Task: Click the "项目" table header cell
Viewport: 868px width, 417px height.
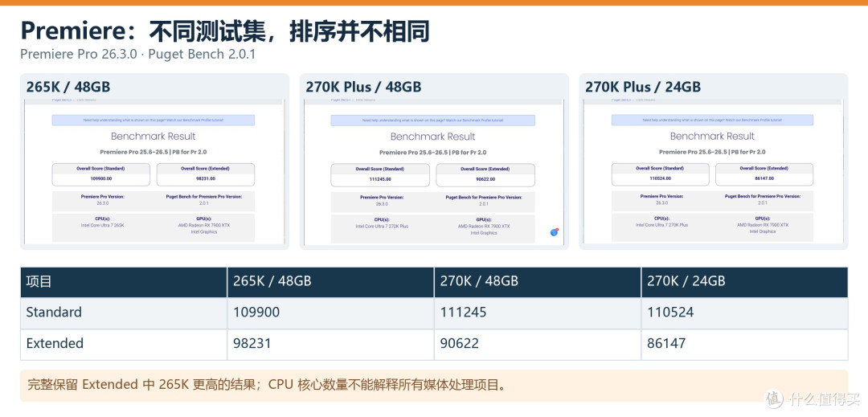Action: (x=124, y=282)
